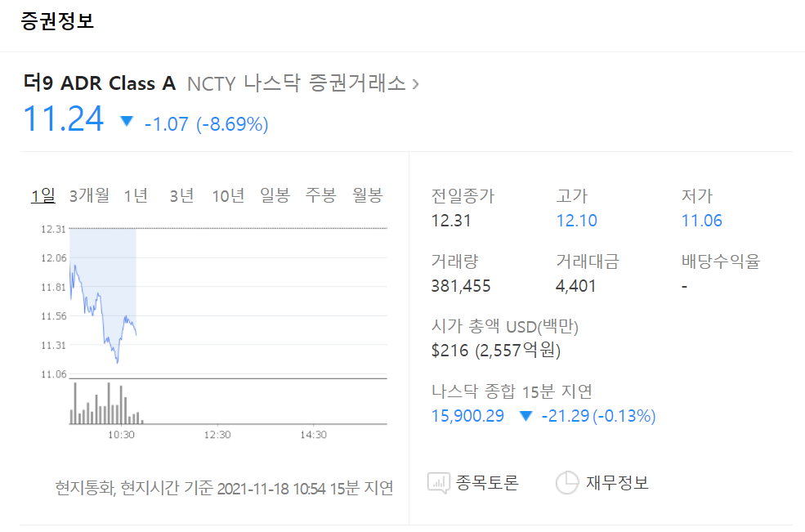805x532 pixels.
Task: Click the 고가 value 12.10
Action: point(576,221)
